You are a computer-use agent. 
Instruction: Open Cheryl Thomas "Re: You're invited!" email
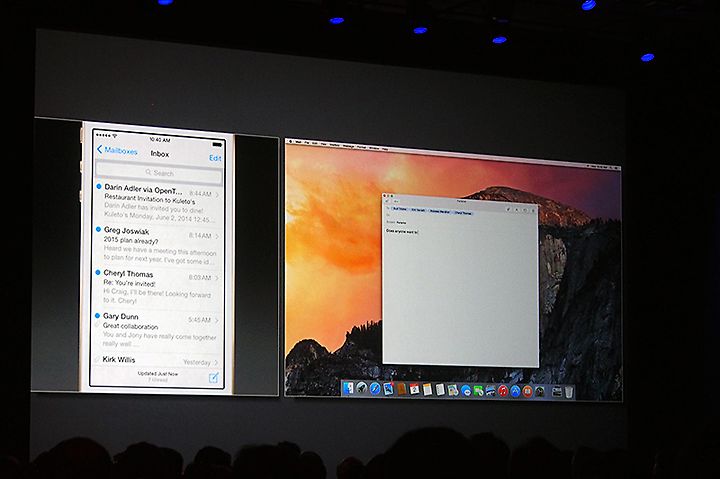(158, 287)
